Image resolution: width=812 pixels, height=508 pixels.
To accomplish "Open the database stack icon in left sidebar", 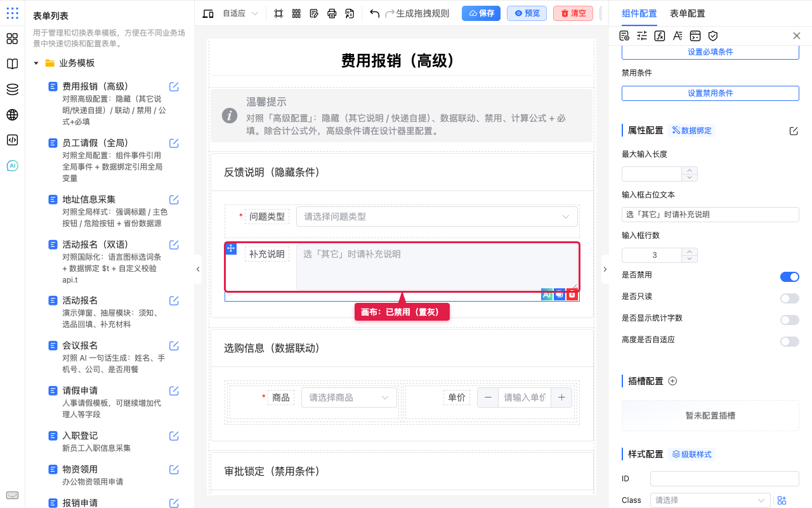I will click(12, 90).
